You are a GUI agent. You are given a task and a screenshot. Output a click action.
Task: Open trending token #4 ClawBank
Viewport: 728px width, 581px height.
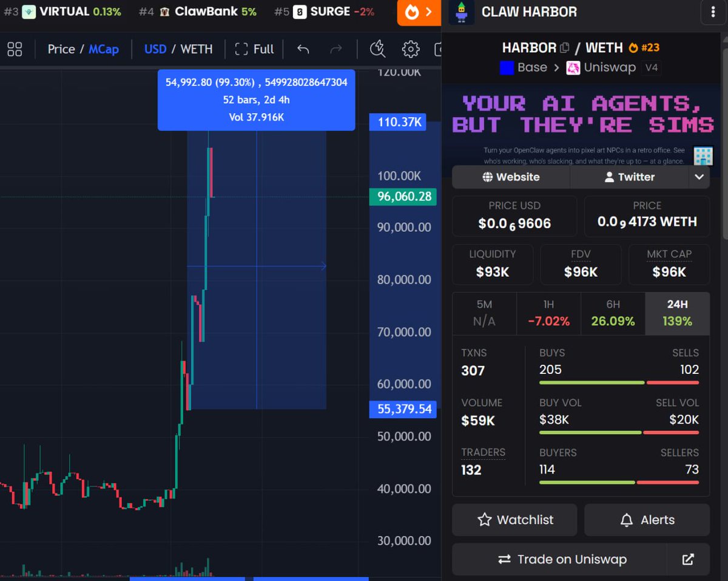198,12
